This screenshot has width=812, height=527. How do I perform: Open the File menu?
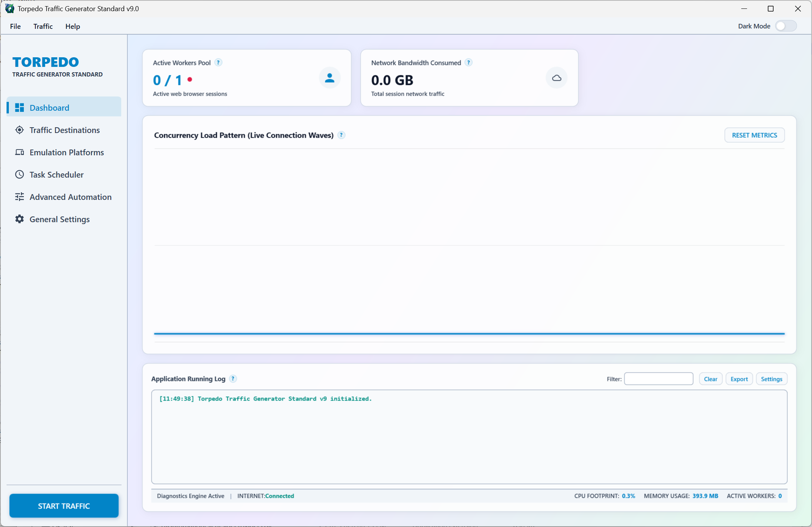15,26
